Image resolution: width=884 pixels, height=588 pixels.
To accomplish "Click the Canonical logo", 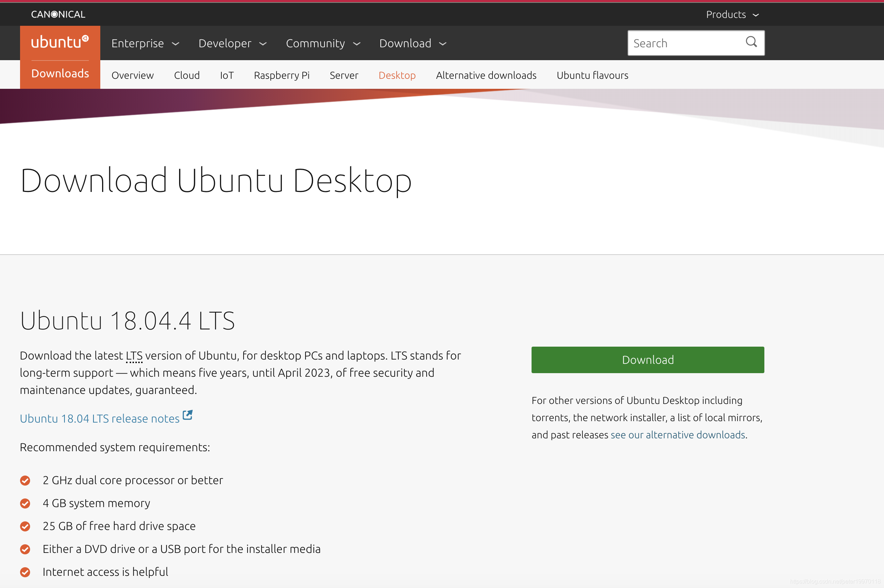I will point(58,14).
